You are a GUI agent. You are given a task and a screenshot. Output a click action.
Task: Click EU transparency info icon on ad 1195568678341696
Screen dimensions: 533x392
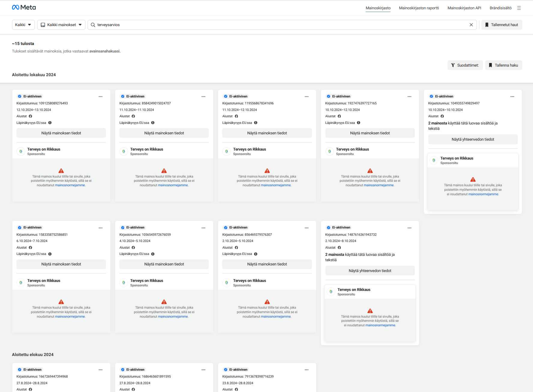click(256, 123)
